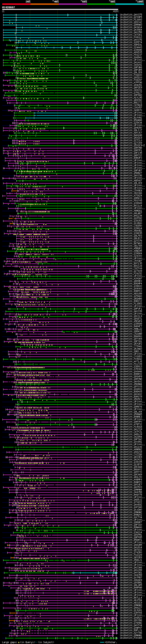The height and width of the screenshot is (644, 146).
Task: Open hit UniRef100_Q9SC42
Action: (x=131, y=22)
